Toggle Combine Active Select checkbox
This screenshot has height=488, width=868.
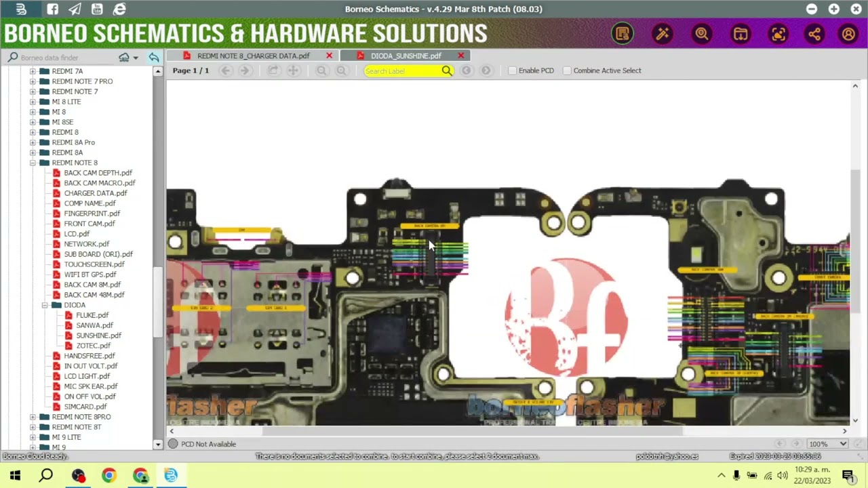point(567,70)
